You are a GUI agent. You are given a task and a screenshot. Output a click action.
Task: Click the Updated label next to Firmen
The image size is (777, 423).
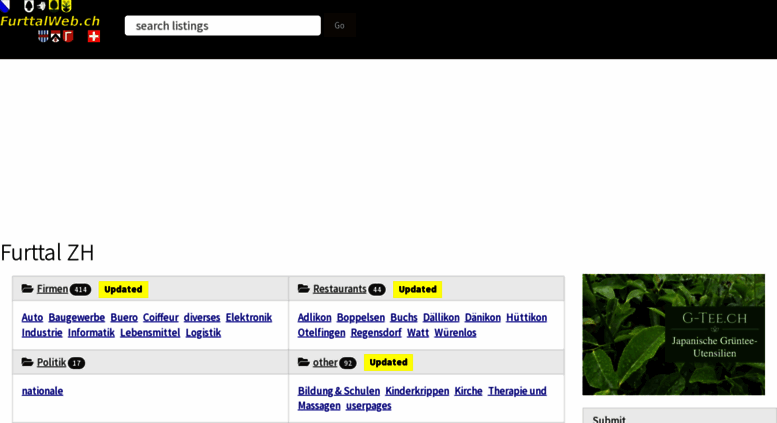tap(123, 289)
